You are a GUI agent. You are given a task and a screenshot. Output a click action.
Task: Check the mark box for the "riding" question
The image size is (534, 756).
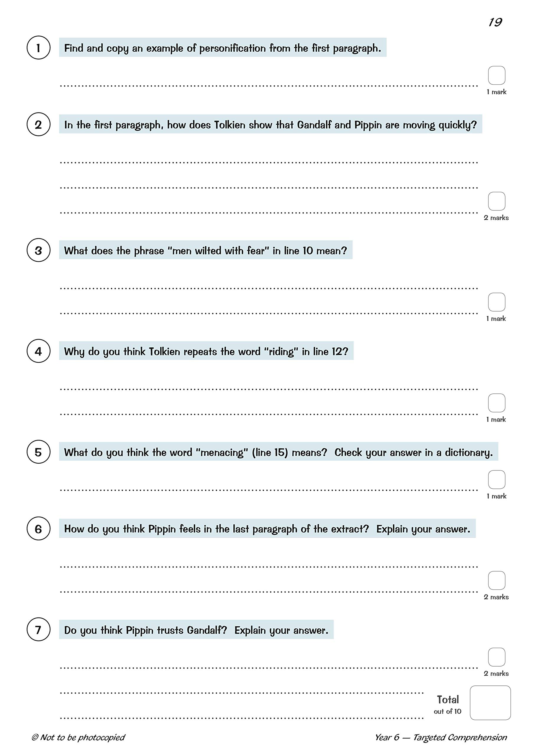[496, 403]
